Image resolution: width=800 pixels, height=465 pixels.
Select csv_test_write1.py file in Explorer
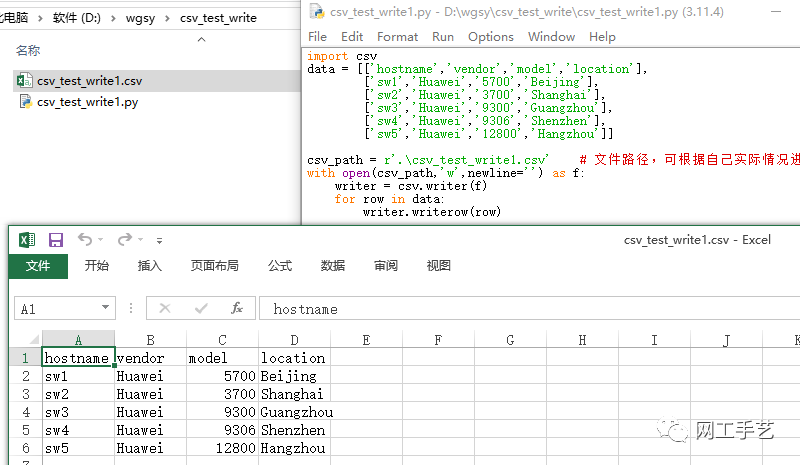[x=87, y=102]
